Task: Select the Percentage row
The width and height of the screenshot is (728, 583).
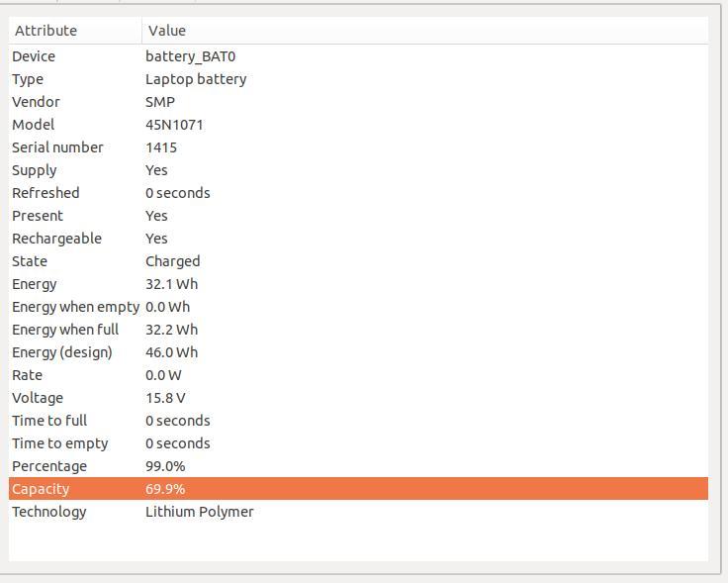Action: pos(358,466)
